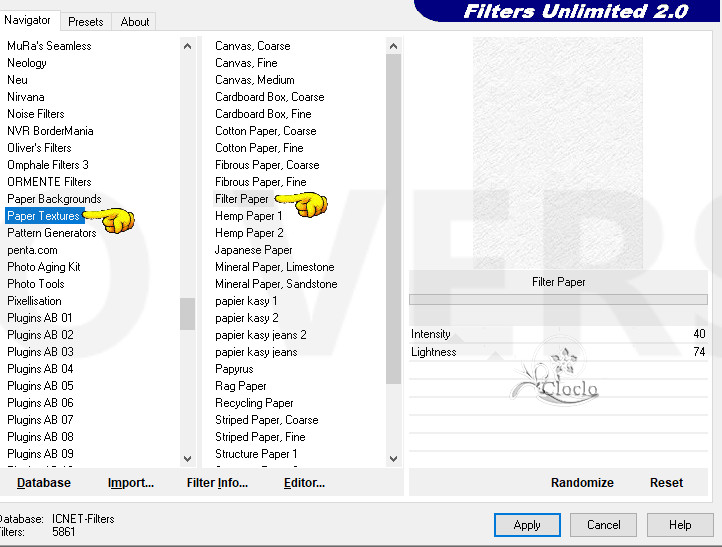
Task: Click the scroll-down arrow of the category list
Action: [187, 459]
